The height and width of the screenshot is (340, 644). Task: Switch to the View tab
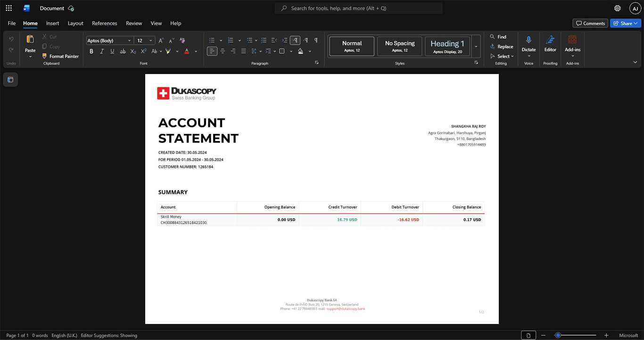click(156, 23)
